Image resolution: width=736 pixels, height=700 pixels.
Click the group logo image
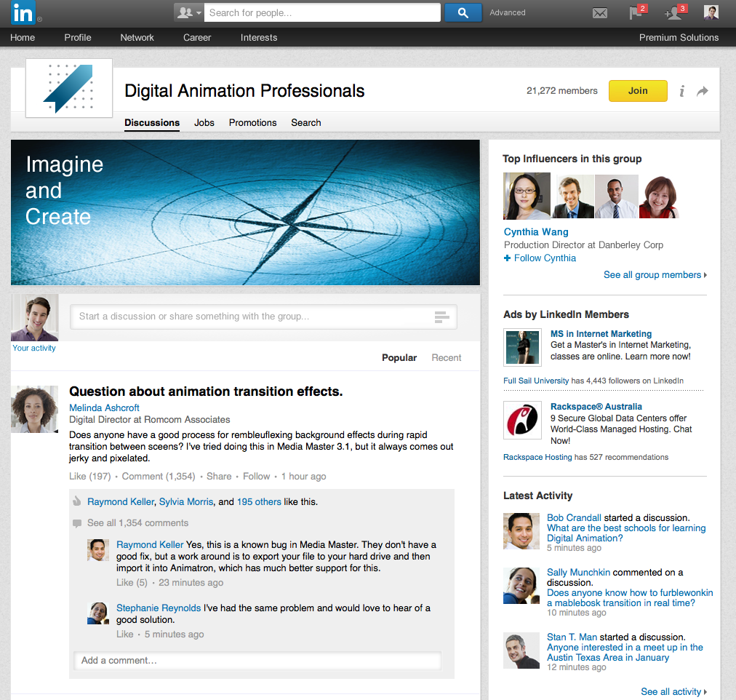click(x=69, y=88)
